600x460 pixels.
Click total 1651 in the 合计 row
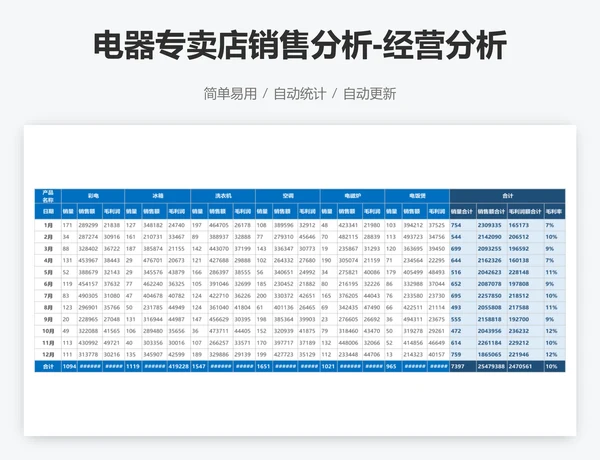coord(263,367)
